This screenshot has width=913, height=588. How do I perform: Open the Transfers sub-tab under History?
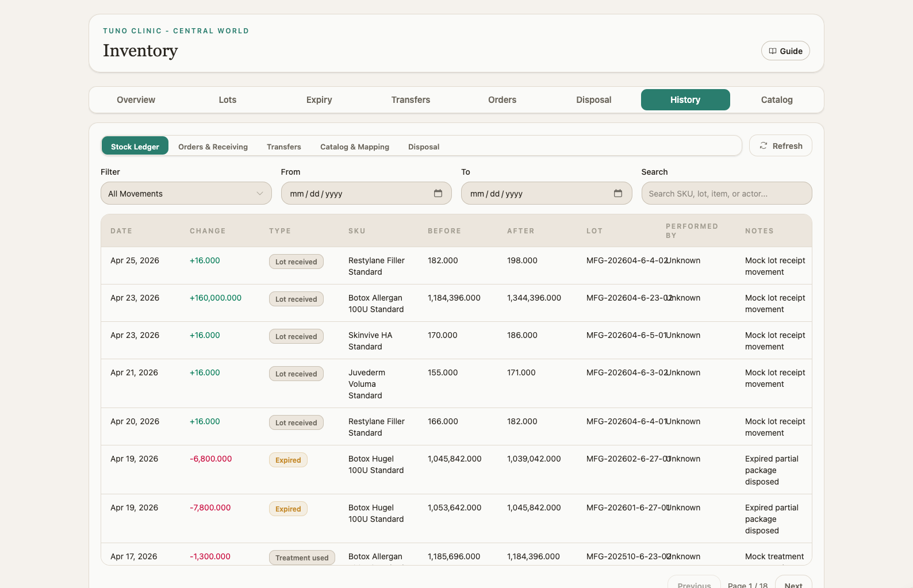tap(284, 147)
